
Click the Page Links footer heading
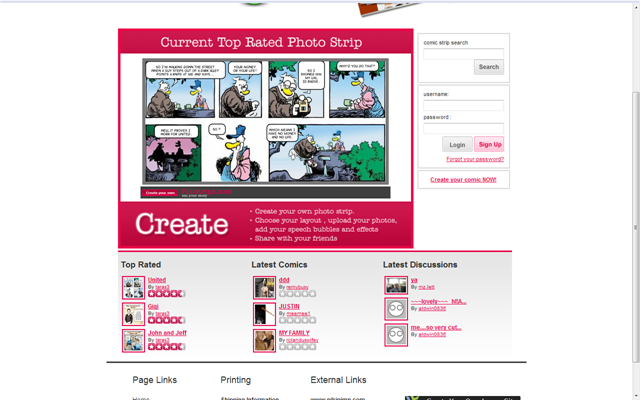(x=155, y=380)
